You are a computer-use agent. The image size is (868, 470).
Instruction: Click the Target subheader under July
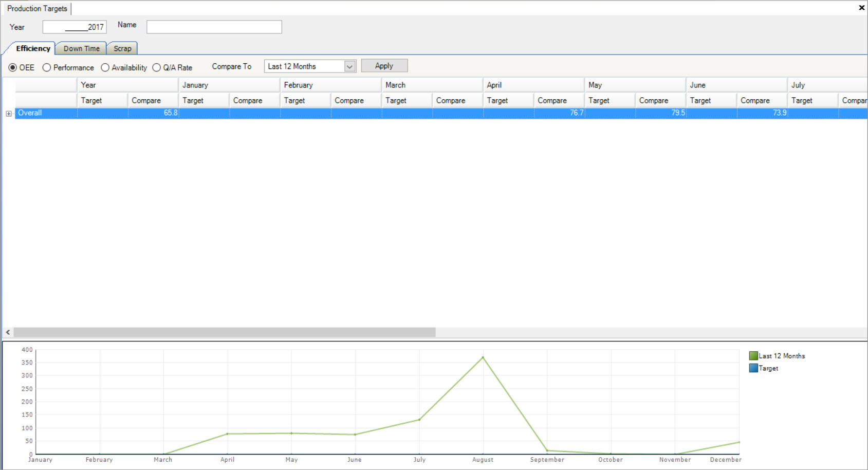pos(812,100)
